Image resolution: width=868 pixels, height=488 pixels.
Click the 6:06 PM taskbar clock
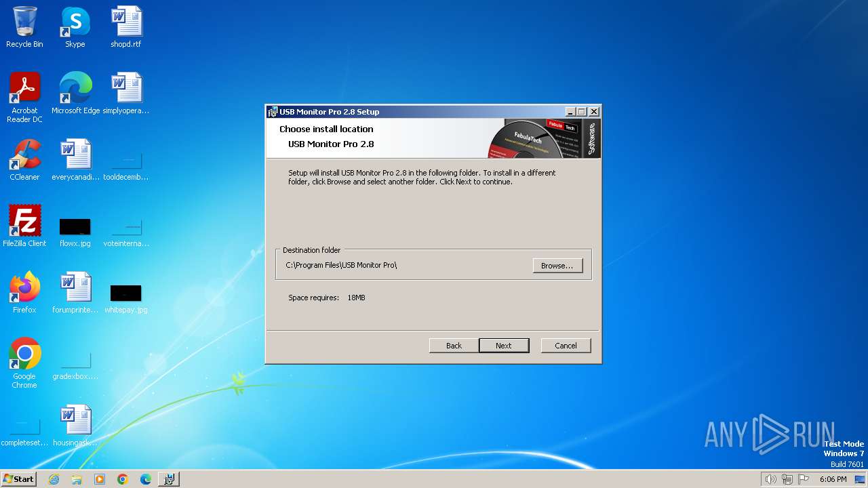pos(833,479)
